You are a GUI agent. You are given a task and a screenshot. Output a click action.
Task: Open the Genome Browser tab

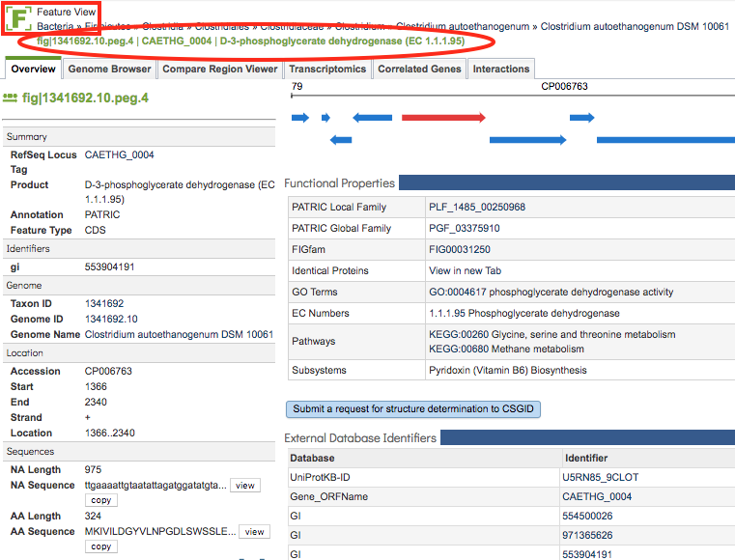(x=109, y=69)
